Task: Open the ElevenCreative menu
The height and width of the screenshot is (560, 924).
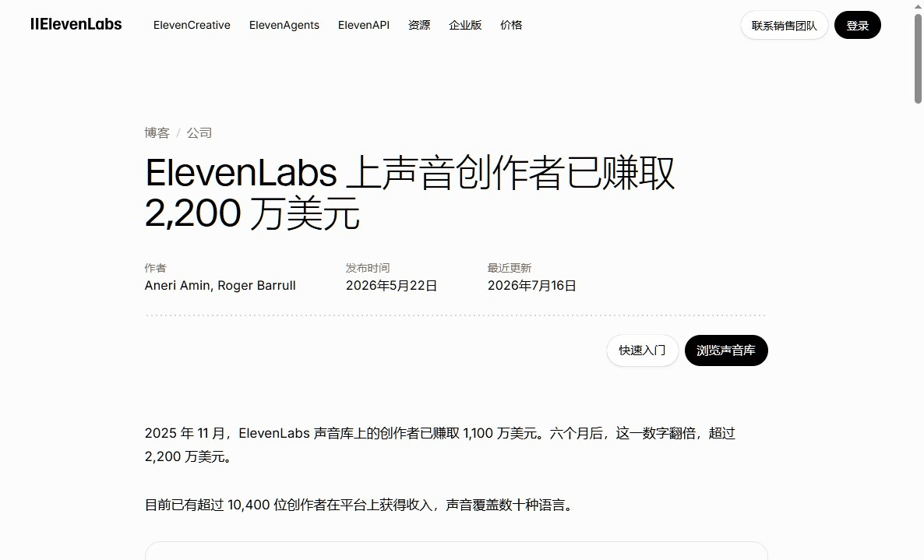Action: click(192, 26)
